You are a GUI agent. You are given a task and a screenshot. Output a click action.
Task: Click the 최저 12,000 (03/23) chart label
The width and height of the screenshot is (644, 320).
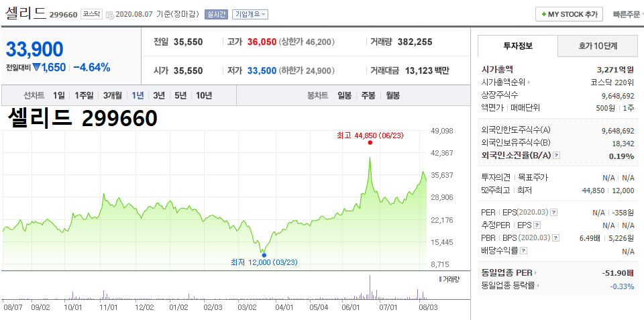[264, 262]
